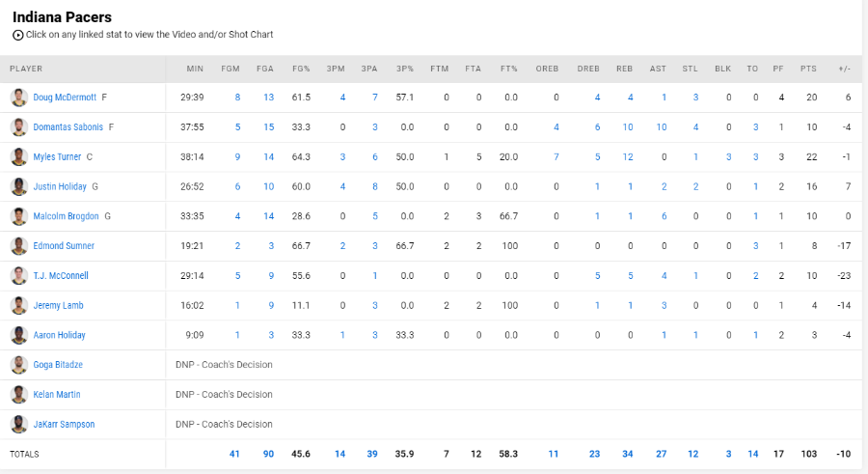Click team total 103 points value
This screenshot has height=474, width=868.
point(809,454)
